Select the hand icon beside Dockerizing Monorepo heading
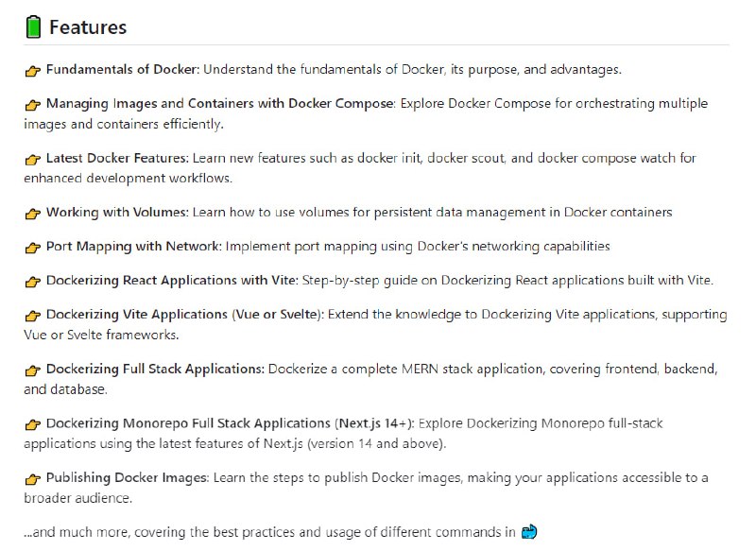 click(33, 424)
